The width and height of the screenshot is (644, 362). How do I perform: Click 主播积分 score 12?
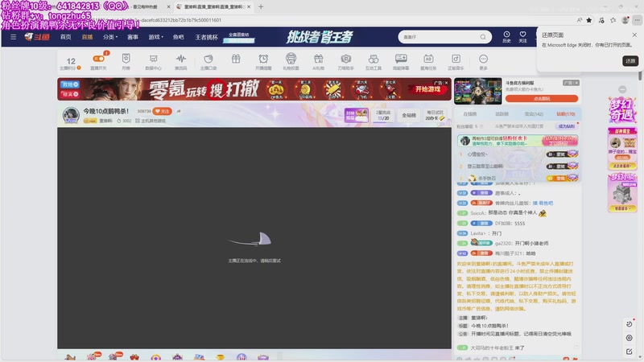coord(71,63)
